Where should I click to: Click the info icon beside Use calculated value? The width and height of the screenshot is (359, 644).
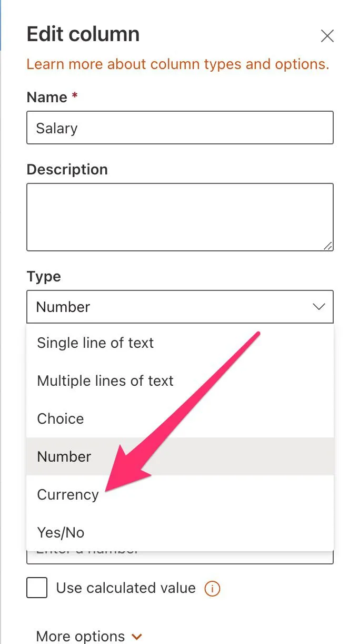click(212, 589)
